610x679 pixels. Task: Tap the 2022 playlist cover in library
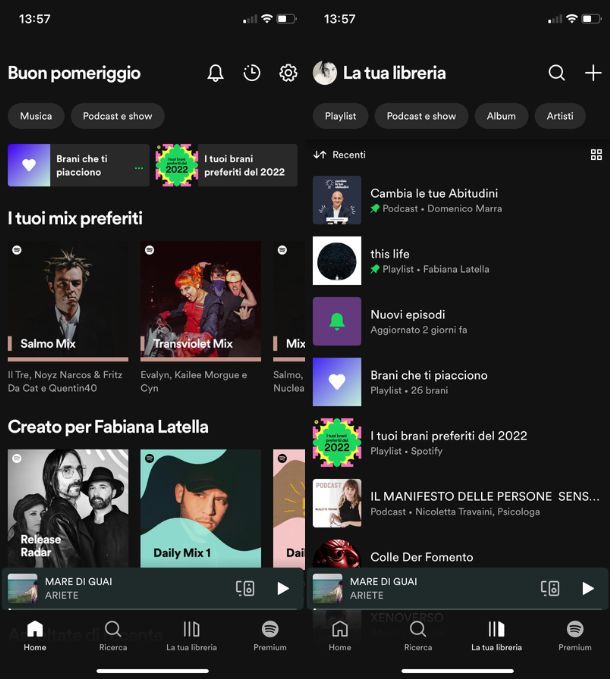click(337, 443)
